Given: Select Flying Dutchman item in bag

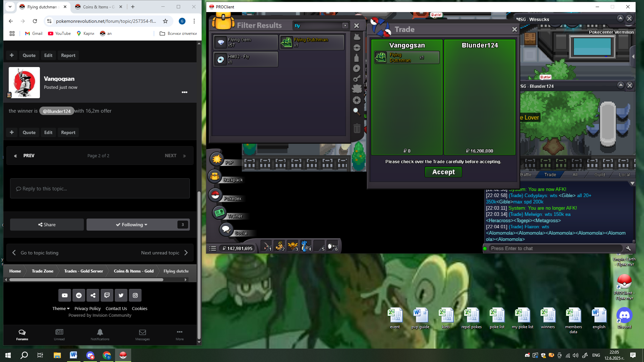Looking at the screenshot, I should point(312,42).
